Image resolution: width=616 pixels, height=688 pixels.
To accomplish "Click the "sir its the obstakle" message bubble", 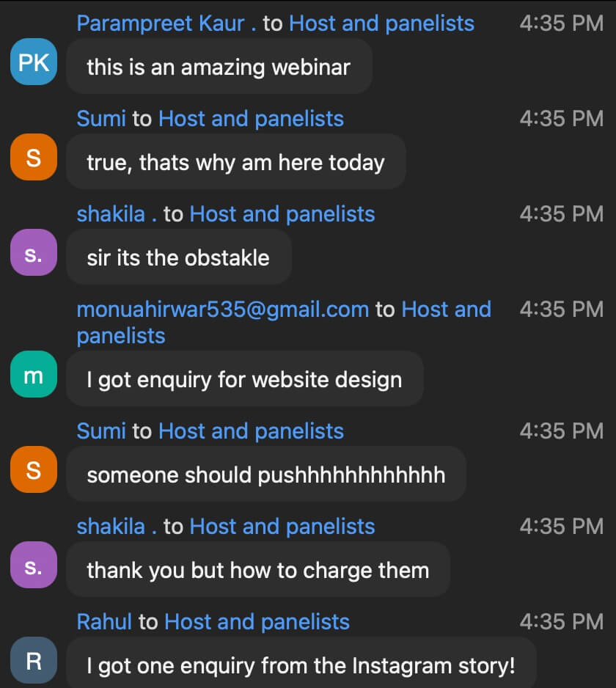I will click(x=178, y=257).
